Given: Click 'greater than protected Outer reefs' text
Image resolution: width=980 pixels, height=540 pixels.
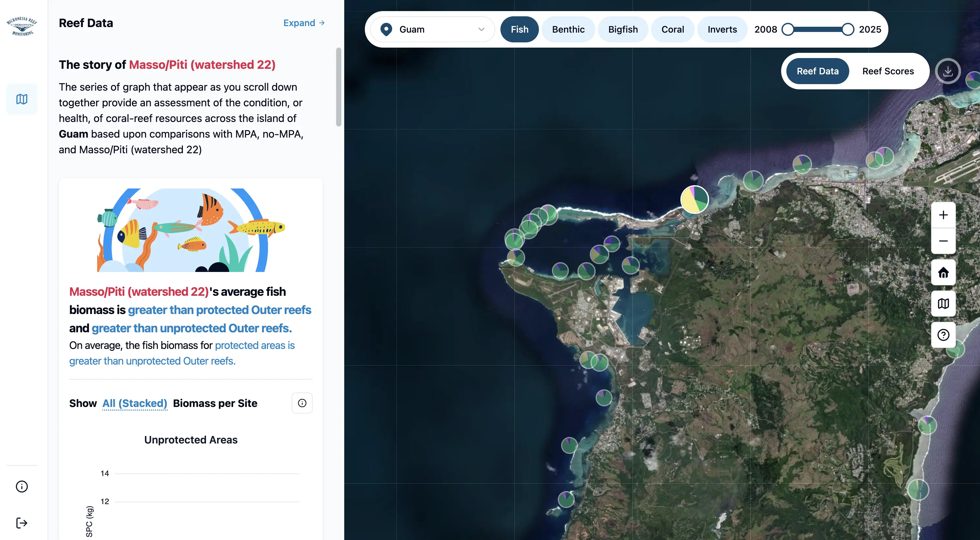Looking at the screenshot, I should [219, 310].
